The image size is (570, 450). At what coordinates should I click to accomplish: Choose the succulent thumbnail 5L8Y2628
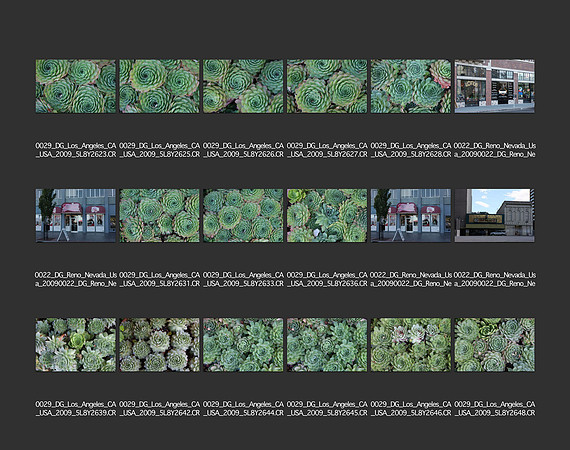(411, 86)
